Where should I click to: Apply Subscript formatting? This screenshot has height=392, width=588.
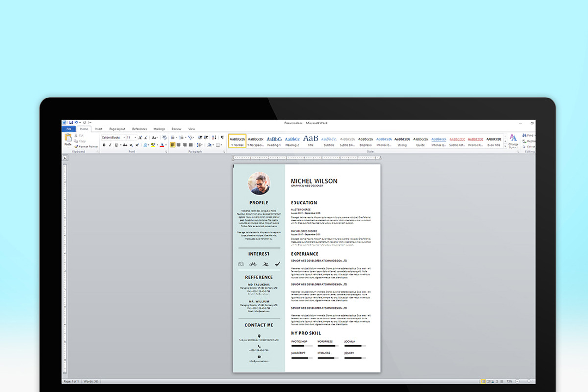pos(131,145)
